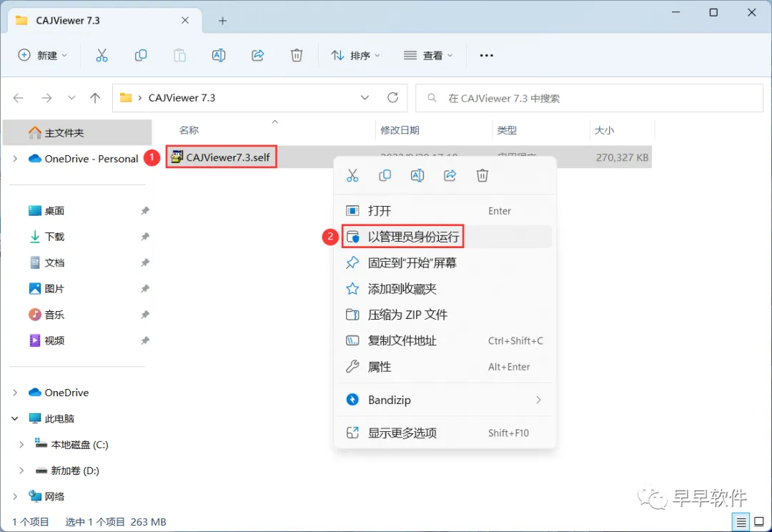Choose 添加到收藏夹 in the context menu

tap(445, 289)
